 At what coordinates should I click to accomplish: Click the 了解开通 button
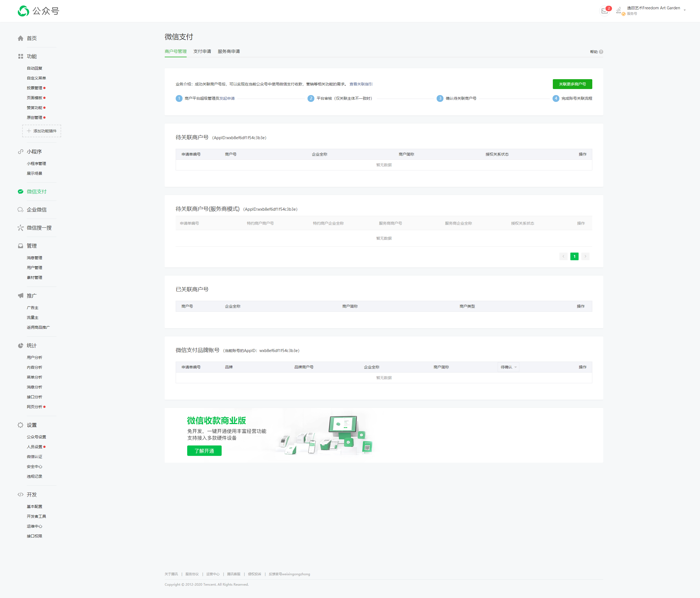point(204,451)
